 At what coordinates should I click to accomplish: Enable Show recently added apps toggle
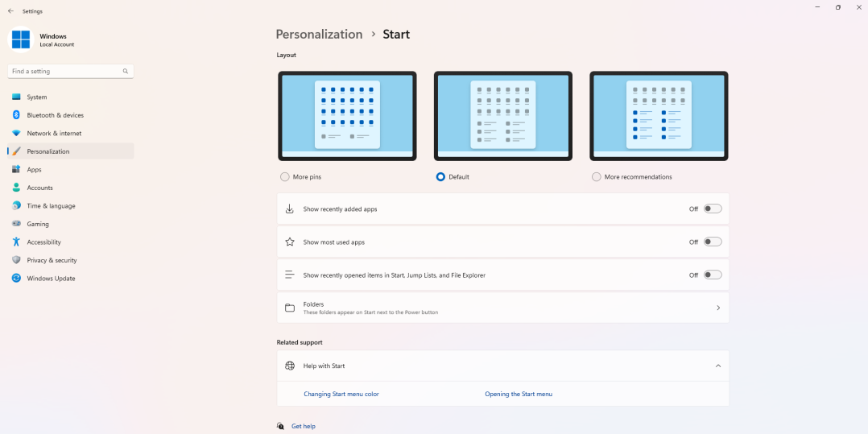712,209
